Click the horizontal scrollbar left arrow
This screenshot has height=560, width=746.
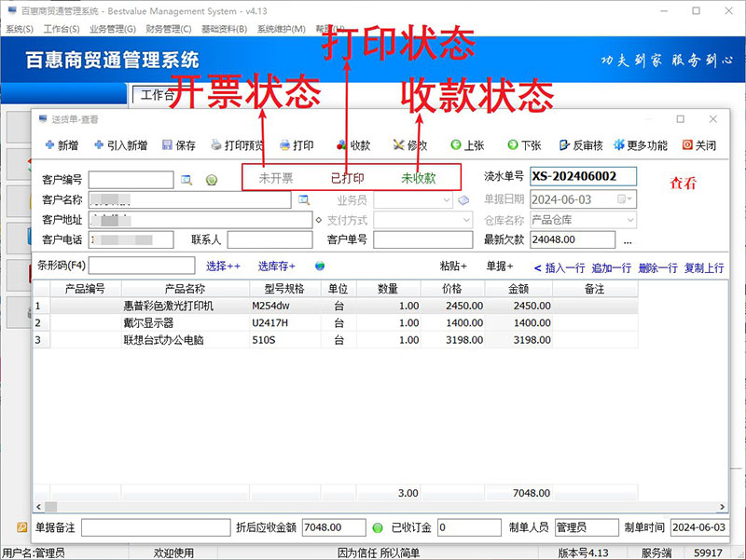pyautogui.click(x=39, y=507)
